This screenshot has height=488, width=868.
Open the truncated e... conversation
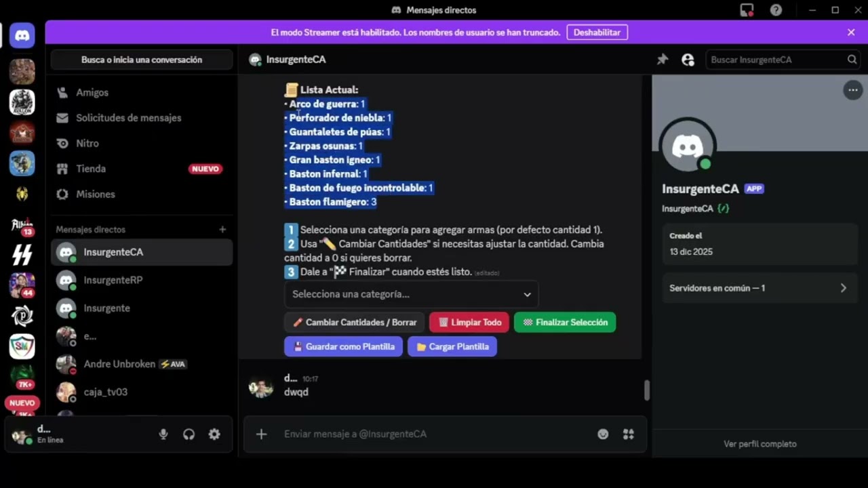coord(141,336)
